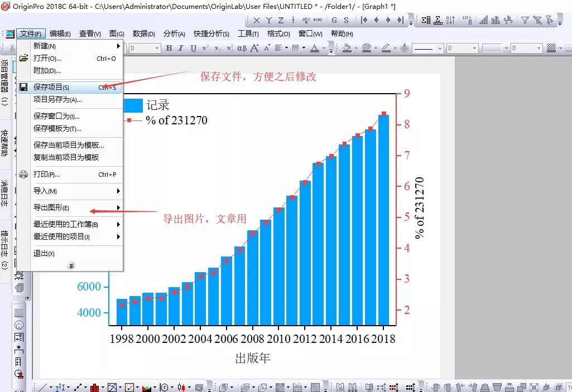572x392 pixels.
Task: Remove data filter icon
Action: click(537, 21)
